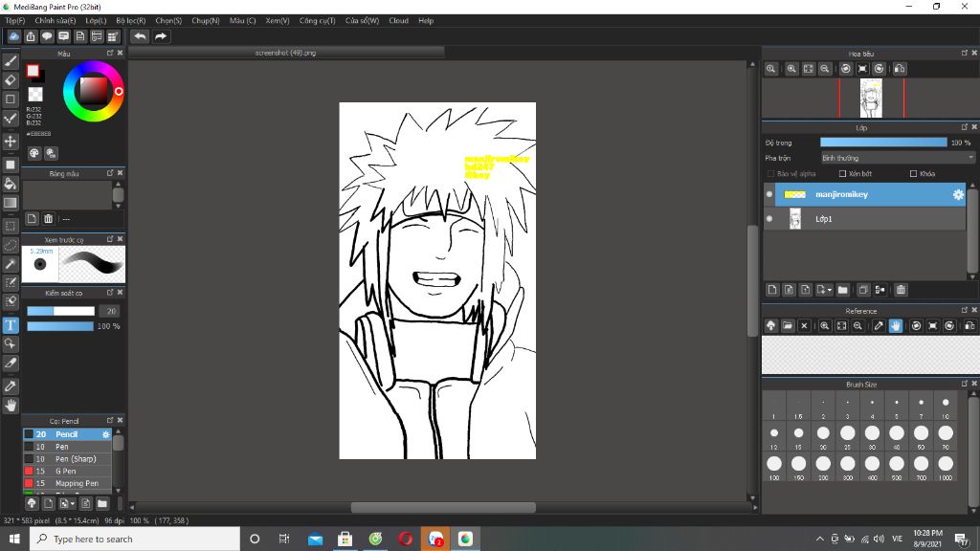The width and height of the screenshot is (980, 551).
Task: Open the Opera browser on the taskbar
Action: tap(405, 539)
